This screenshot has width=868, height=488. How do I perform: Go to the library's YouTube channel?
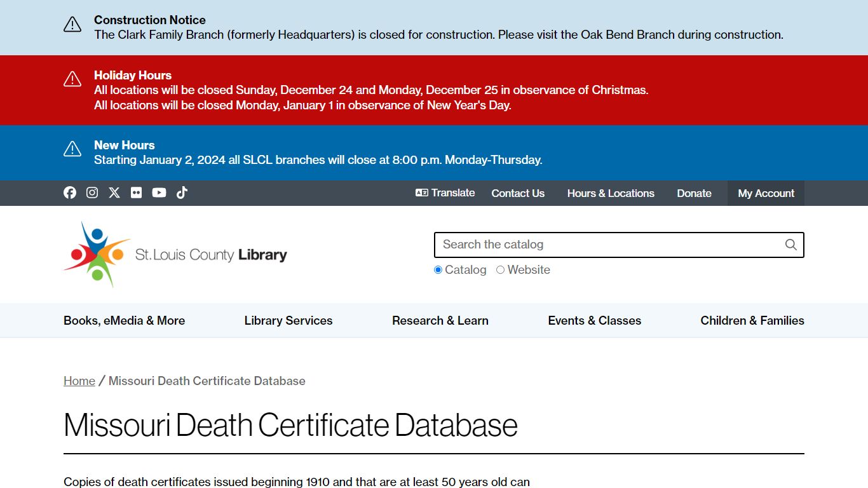(159, 193)
